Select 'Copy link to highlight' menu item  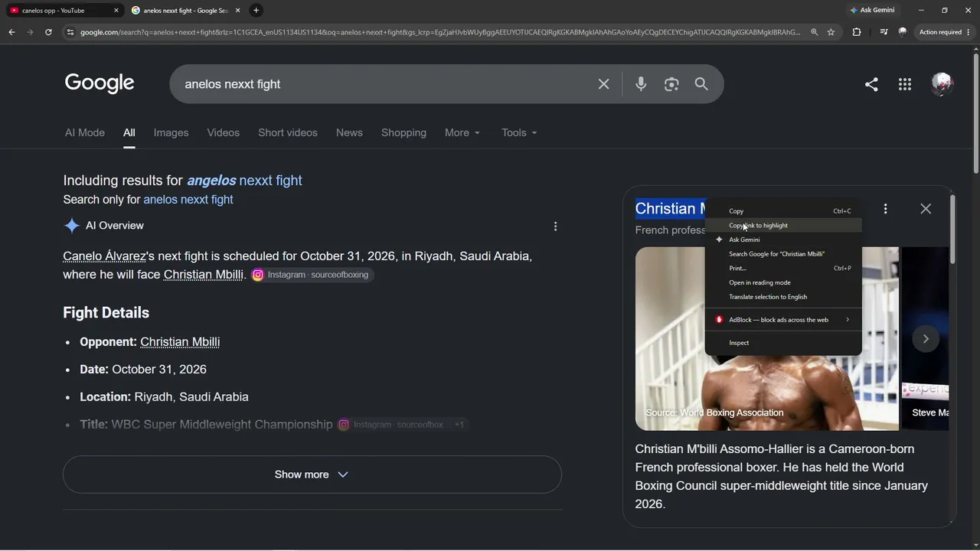tap(783, 226)
